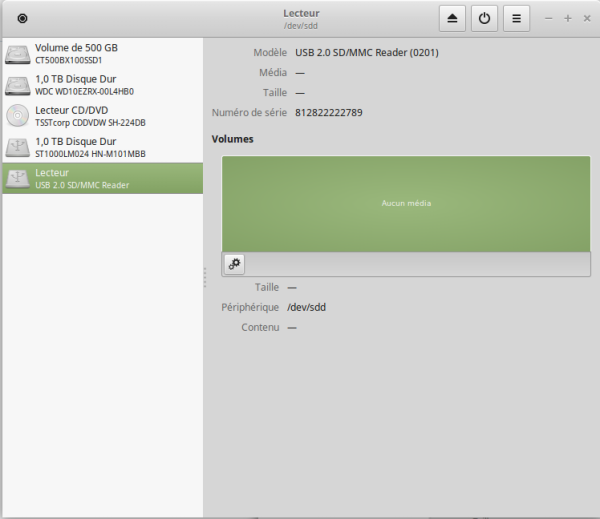Click the sidebar pane divider handle

[x=205, y=277]
